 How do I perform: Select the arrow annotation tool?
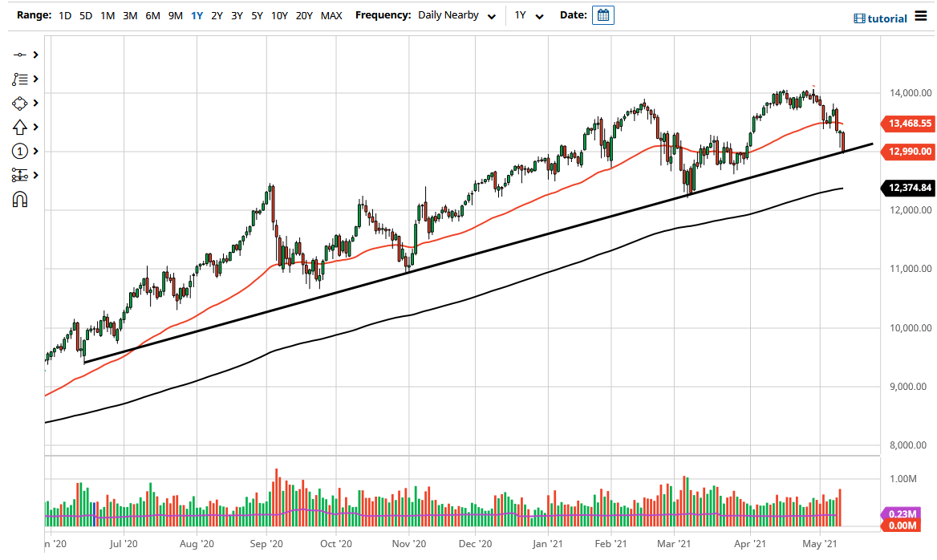22,127
